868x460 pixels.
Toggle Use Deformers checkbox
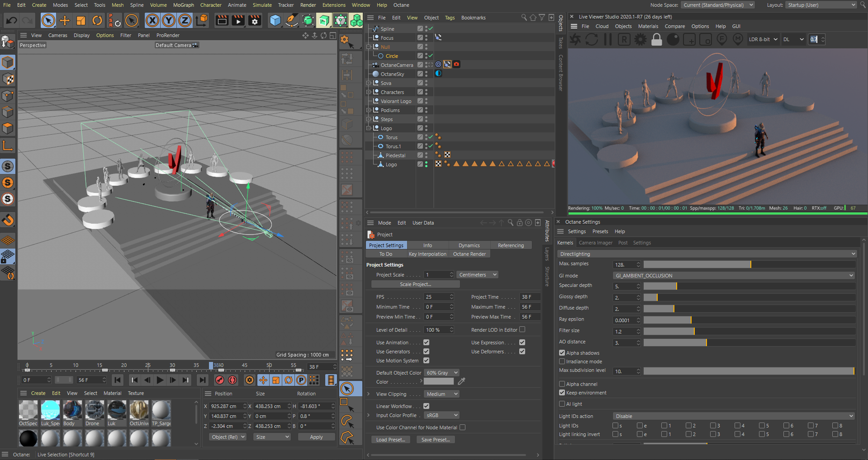click(522, 352)
